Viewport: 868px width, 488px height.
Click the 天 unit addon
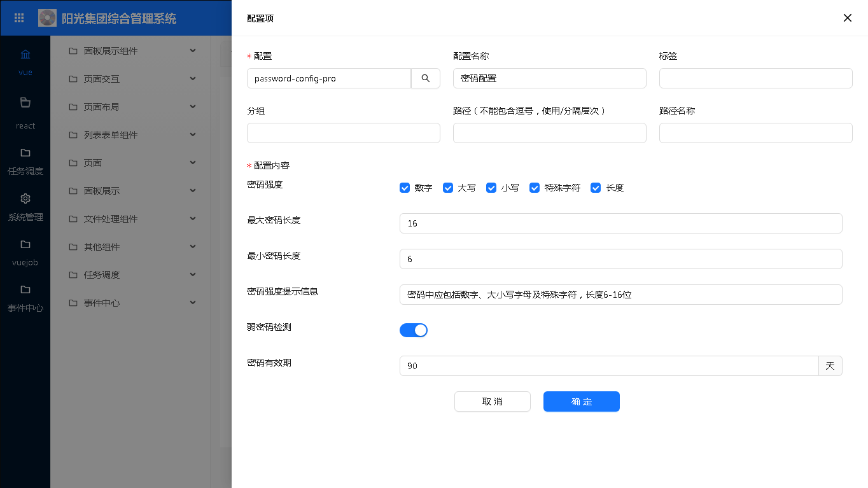coord(830,366)
